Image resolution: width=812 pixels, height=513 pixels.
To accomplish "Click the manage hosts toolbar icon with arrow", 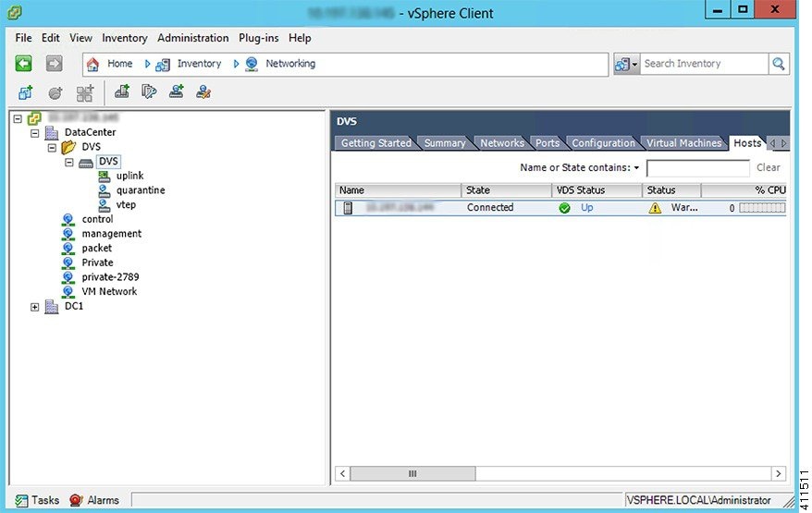I will coord(149,92).
